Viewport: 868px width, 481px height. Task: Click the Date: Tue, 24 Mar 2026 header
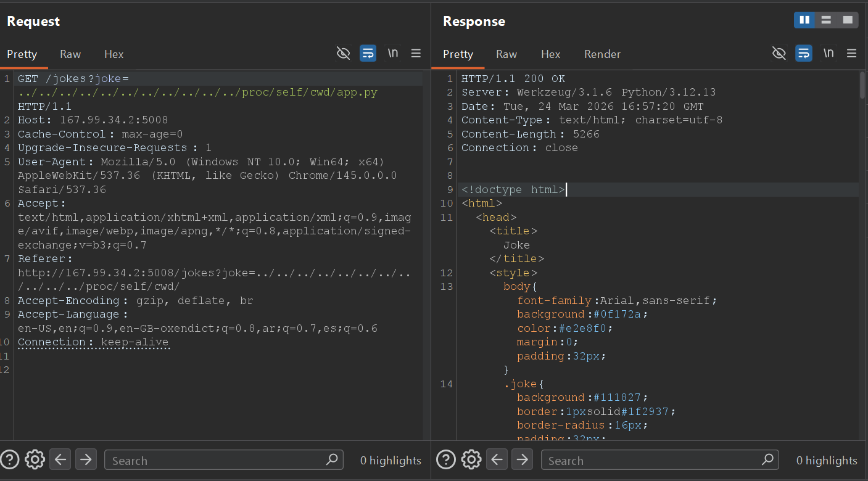point(582,106)
